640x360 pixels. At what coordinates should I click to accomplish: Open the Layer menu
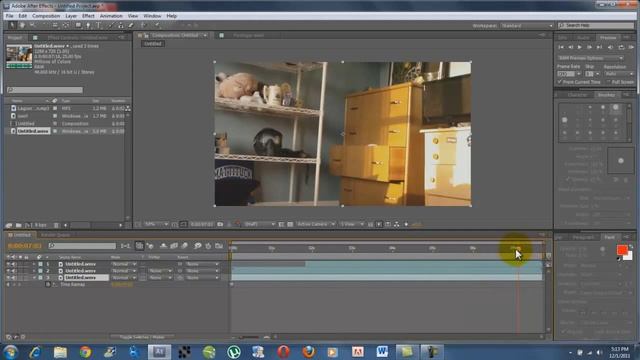[x=71, y=16]
